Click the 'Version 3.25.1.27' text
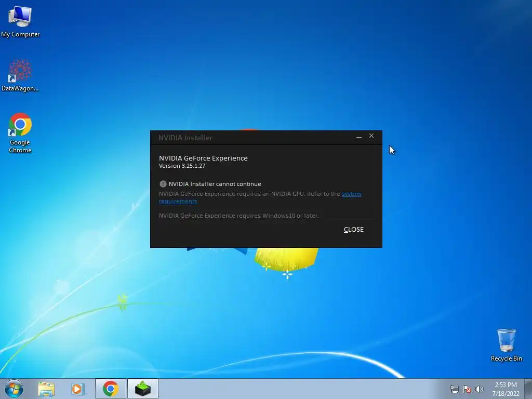Image resolution: width=532 pixels, height=399 pixels. click(x=182, y=166)
